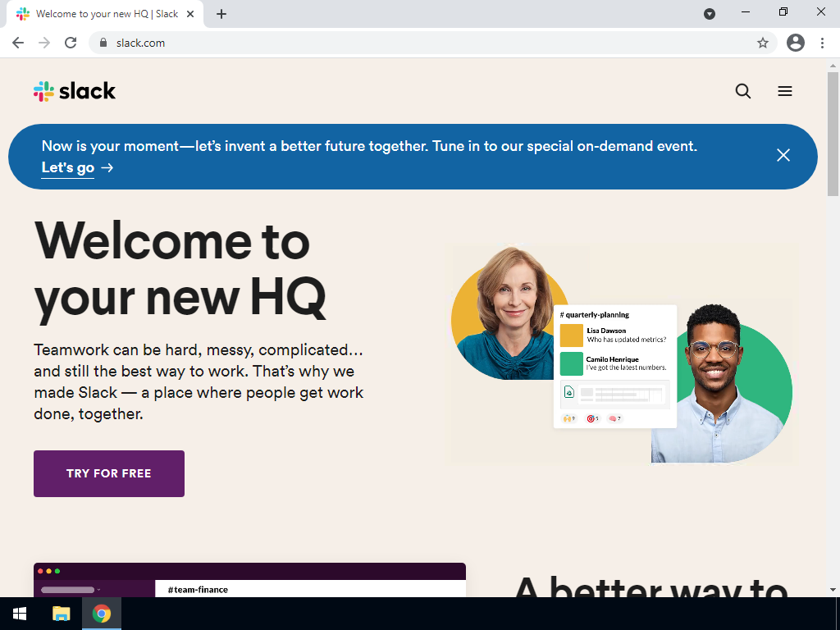Open a new browser tab
840x630 pixels.
pyautogui.click(x=221, y=14)
